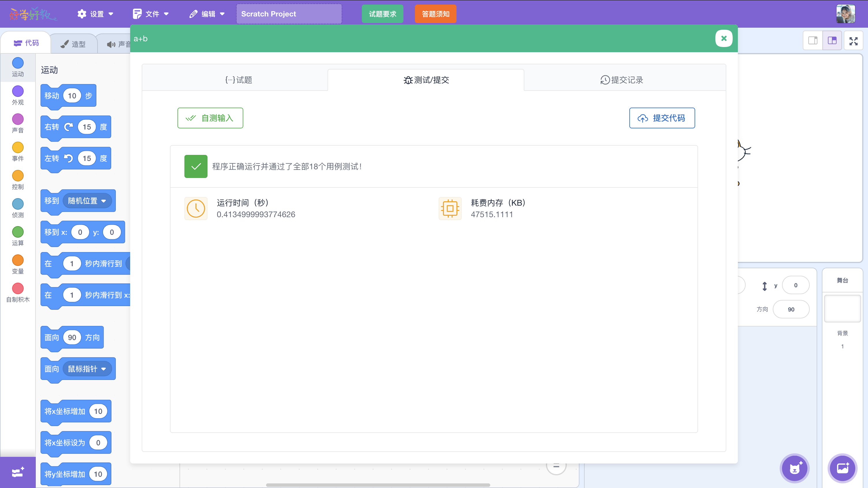The width and height of the screenshot is (868, 488).
Task: Open the 鼠标指针 dropdown in the 面向 block
Action: click(x=88, y=369)
